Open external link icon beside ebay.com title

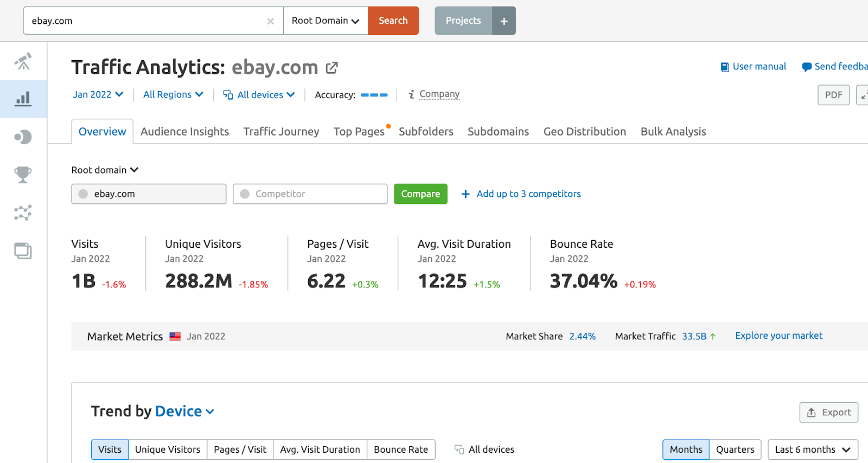pos(331,68)
